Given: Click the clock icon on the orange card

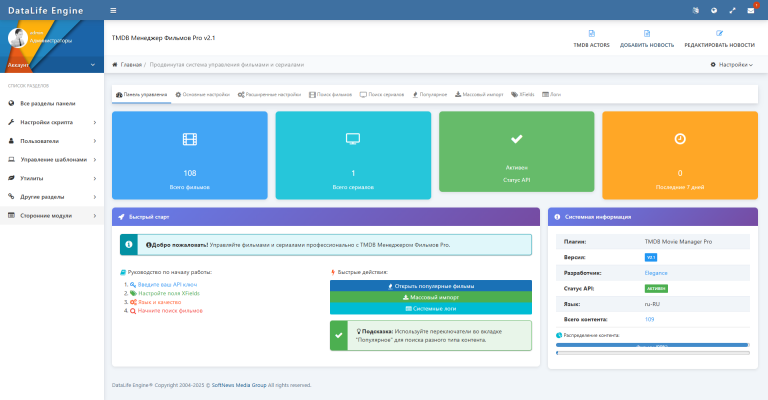Looking at the screenshot, I should [680, 139].
